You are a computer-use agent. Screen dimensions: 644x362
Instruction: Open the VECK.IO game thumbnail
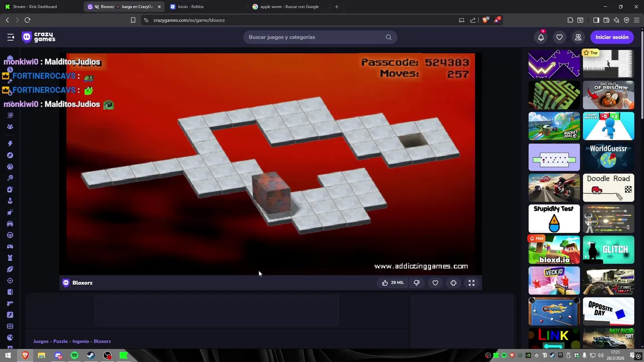pyautogui.click(x=554, y=281)
